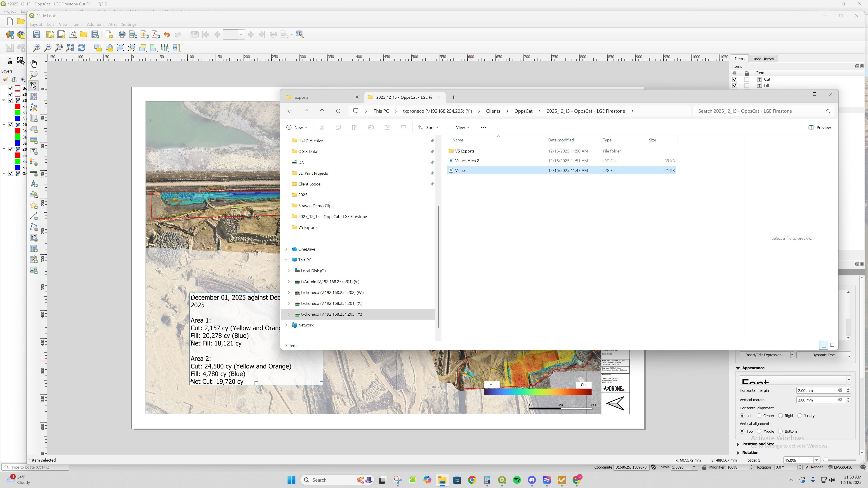Screen dimensions: 868x488
Task: Click the Explorer navigation pane scrollbar
Action: pyautogui.click(x=438, y=266)
